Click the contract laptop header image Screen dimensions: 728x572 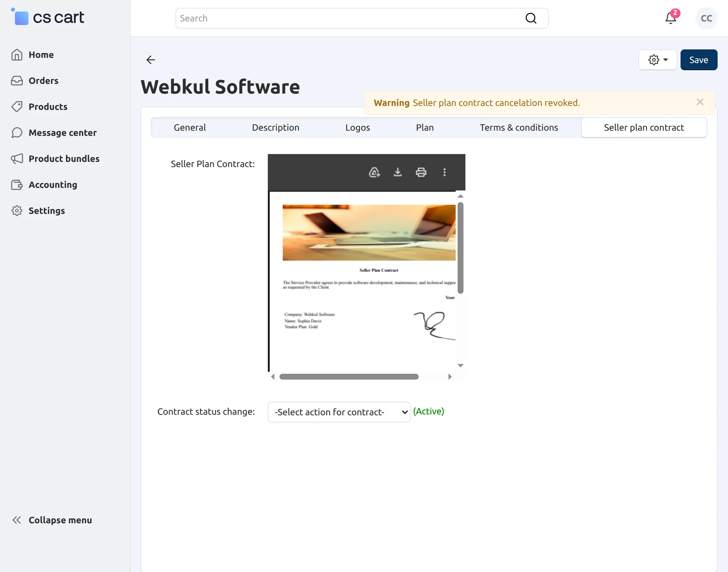[369, 233]
